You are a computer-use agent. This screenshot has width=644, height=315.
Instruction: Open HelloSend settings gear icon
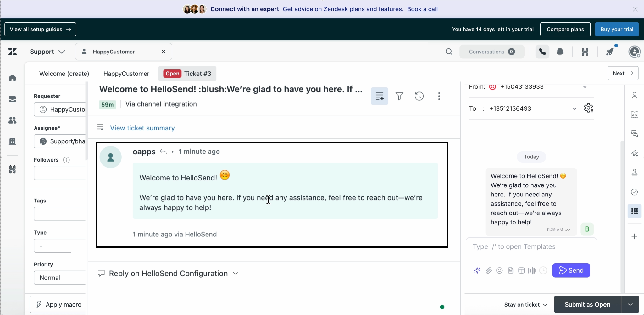[x=589, y=108]
